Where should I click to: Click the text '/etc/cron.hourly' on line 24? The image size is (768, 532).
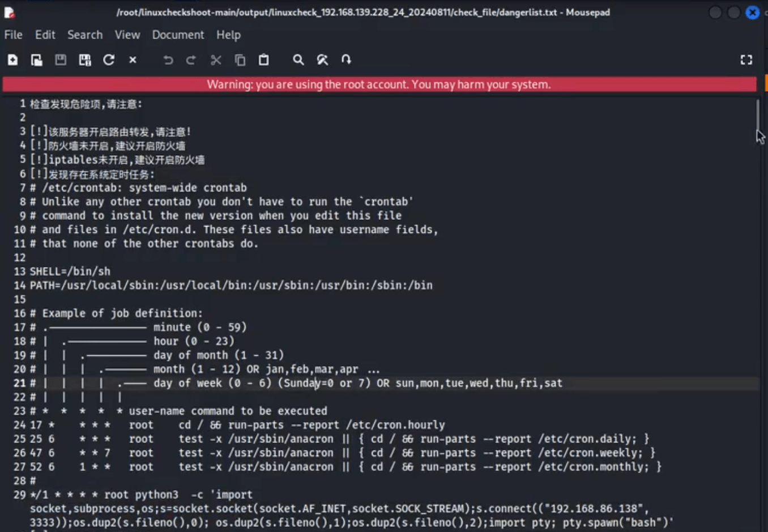point(395,425)
